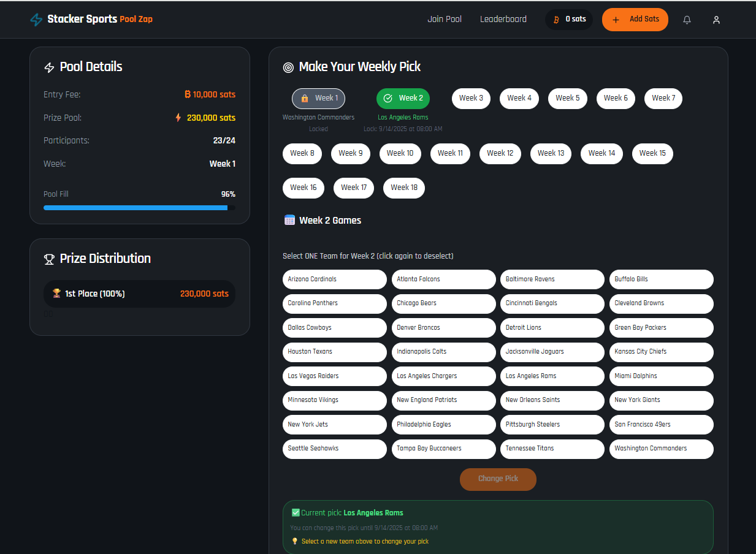Click the checkmark icon on Week 2
Image resolution: width=756 pixels, height=554 pixels.
point(388,98)
